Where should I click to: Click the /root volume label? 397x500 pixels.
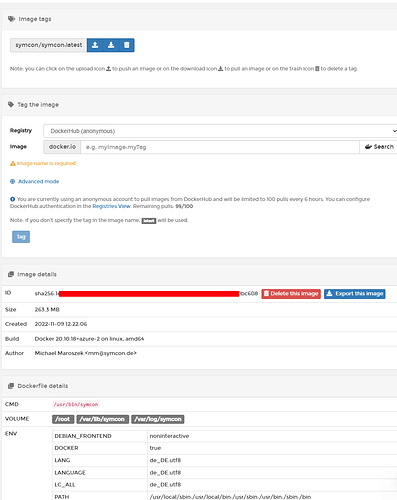63,419
